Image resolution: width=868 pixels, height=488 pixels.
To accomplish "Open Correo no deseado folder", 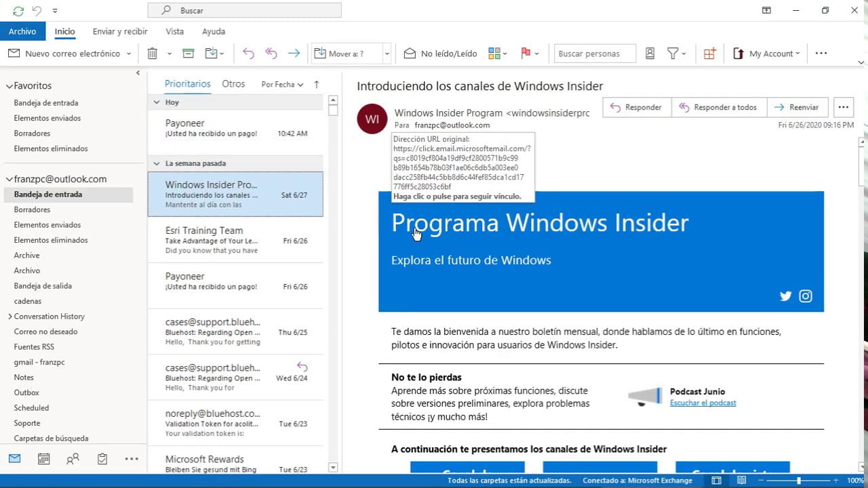I will click(45, 331).
